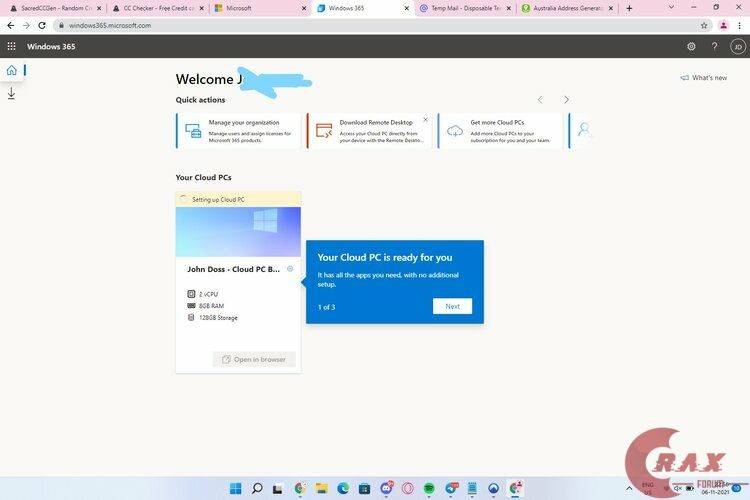
Task: Open the Help question mark icon
Action: coord(714,46)
